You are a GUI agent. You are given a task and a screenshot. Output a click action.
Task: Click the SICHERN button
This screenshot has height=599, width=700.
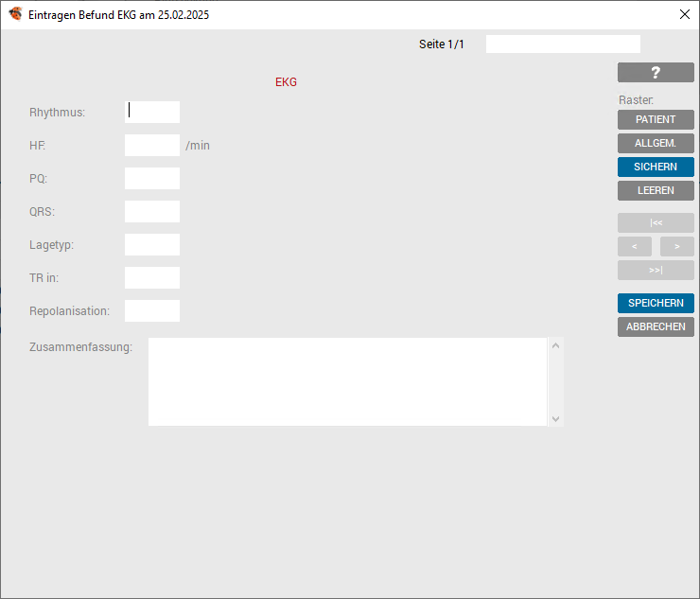(x=656, y=167)
